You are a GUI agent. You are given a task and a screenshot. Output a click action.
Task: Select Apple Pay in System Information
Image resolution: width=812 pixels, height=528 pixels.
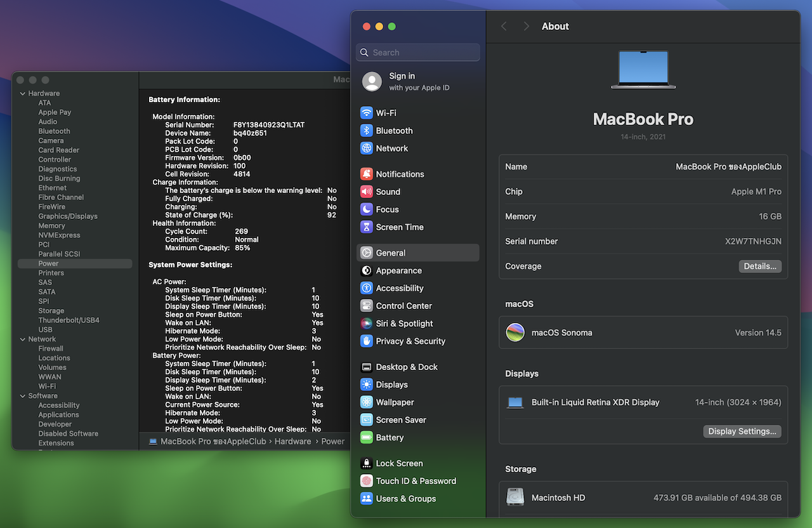pos(55,112)
